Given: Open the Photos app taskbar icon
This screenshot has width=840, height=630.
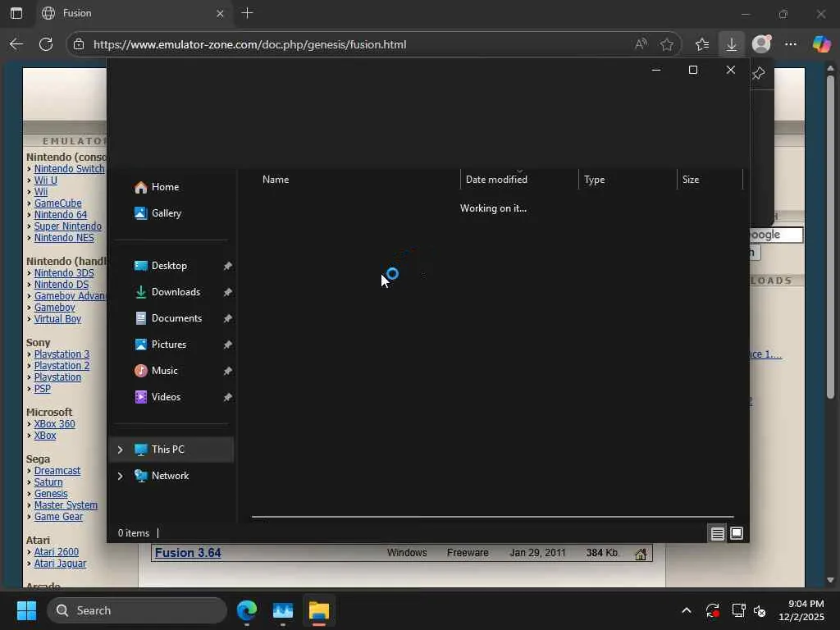Looking at the screenshot, I should pos(283,610).
